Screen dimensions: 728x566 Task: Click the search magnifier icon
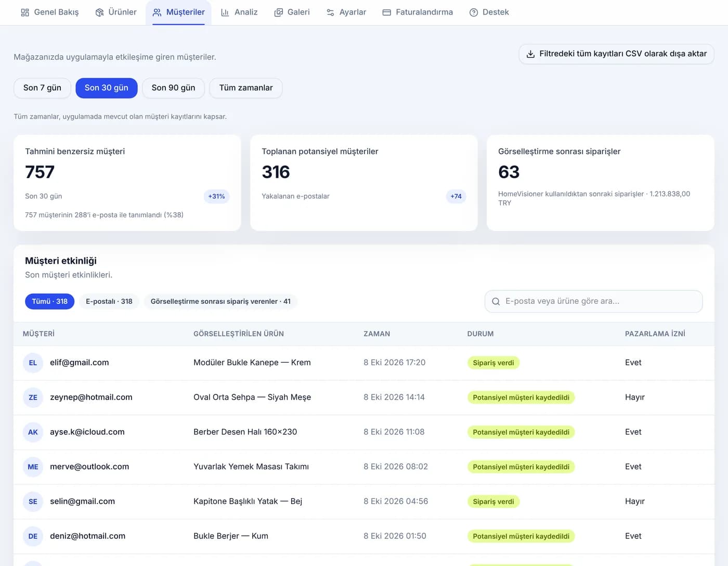click(496, 301)
